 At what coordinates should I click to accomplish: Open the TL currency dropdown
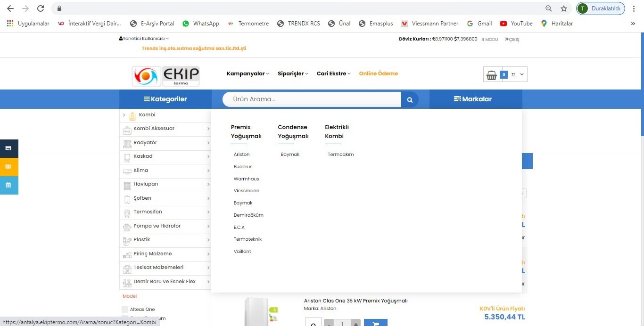518,75
